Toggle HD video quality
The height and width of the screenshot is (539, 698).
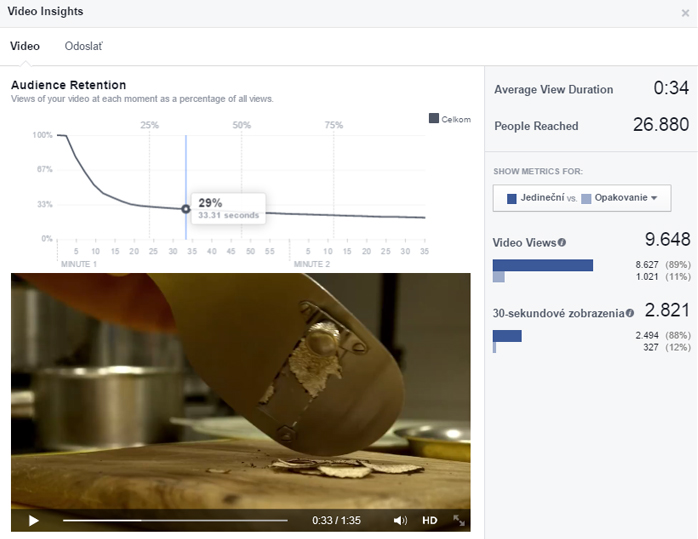[x=430, y=520]
